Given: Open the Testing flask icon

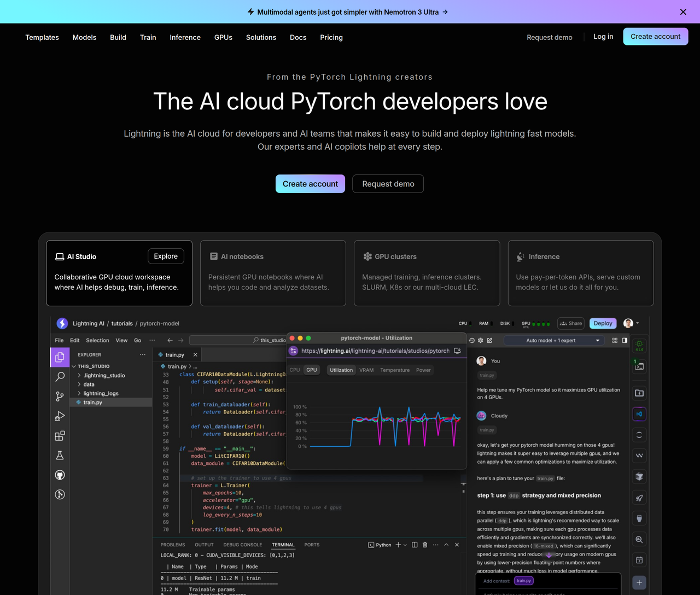Looking at the screenshot, I should coord(60,456).
